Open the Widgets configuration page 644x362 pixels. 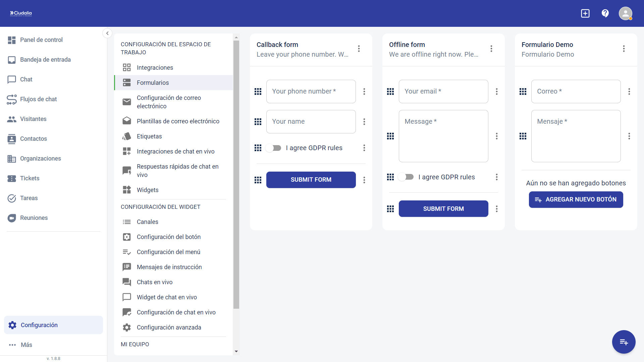[x=148, y=190]
